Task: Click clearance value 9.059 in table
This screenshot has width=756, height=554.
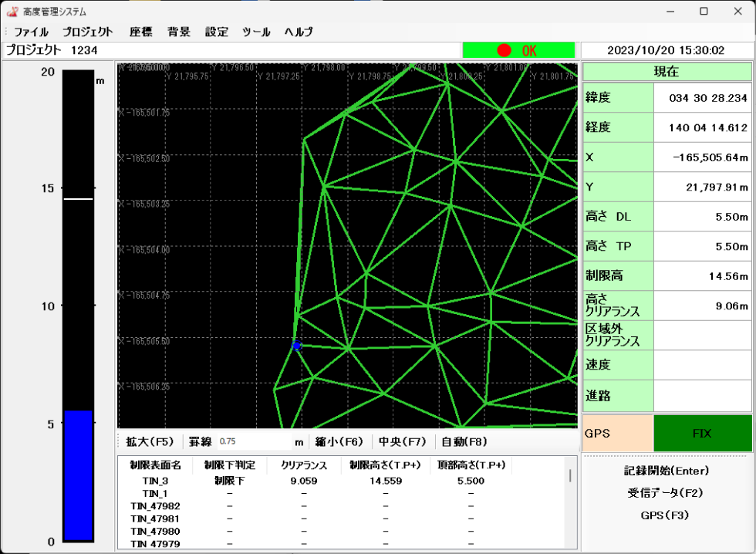Action: click(304, 481)
